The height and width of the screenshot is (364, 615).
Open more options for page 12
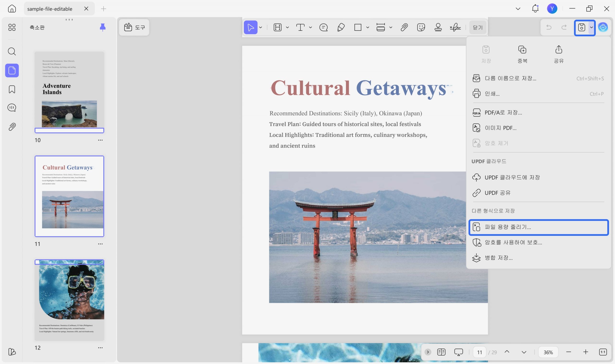click(100, 348)
